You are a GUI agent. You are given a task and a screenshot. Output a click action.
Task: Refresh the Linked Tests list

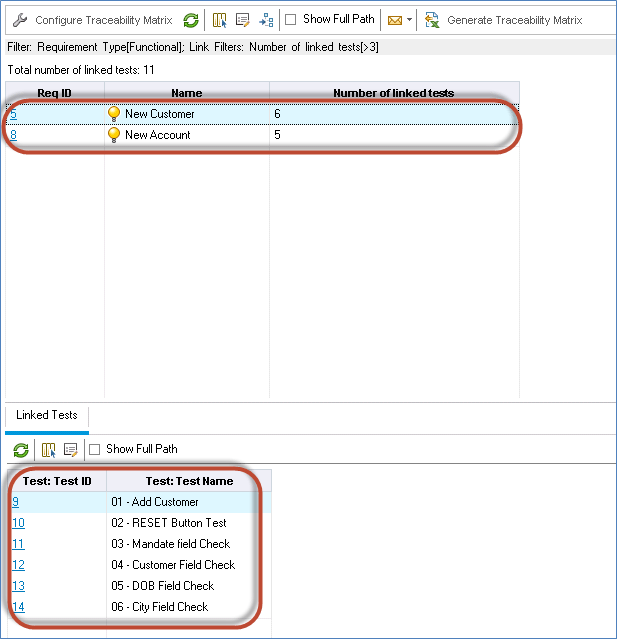21,450
